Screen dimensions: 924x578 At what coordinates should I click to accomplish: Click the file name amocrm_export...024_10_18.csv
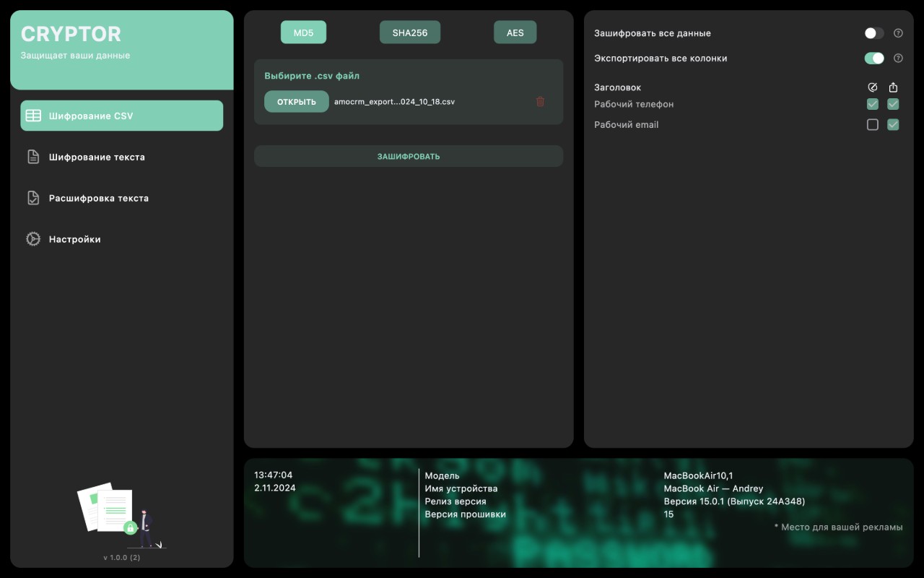(x=395, y=102)
